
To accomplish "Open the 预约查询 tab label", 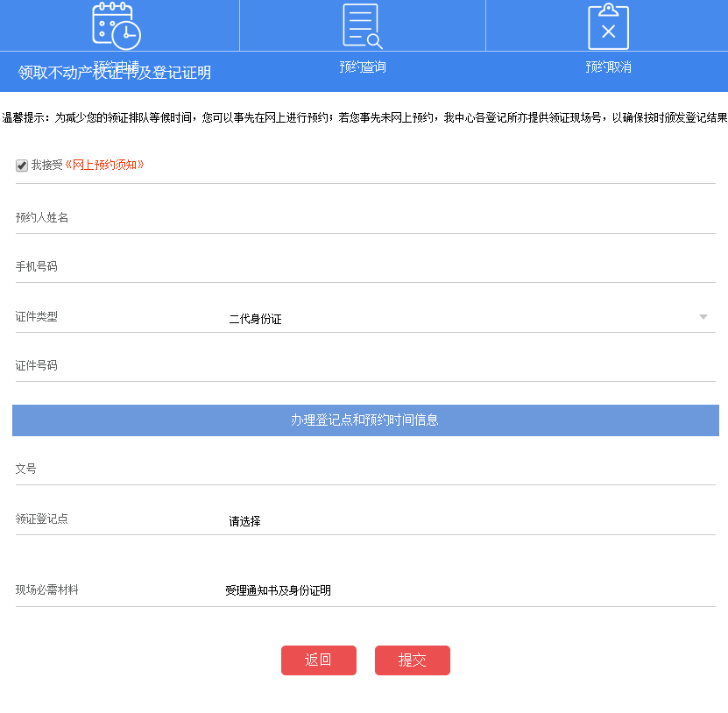I will point(362,67).
